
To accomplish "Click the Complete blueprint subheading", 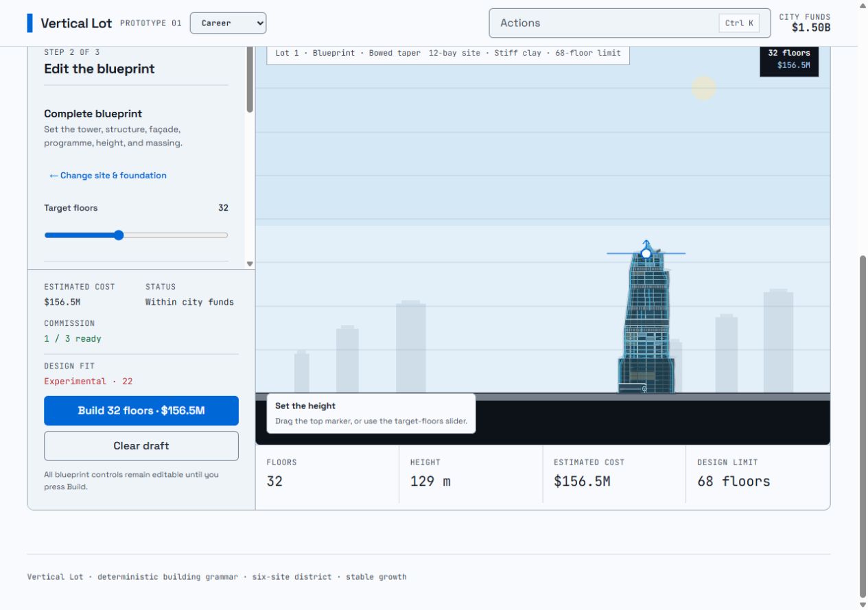I will (93, 114).
